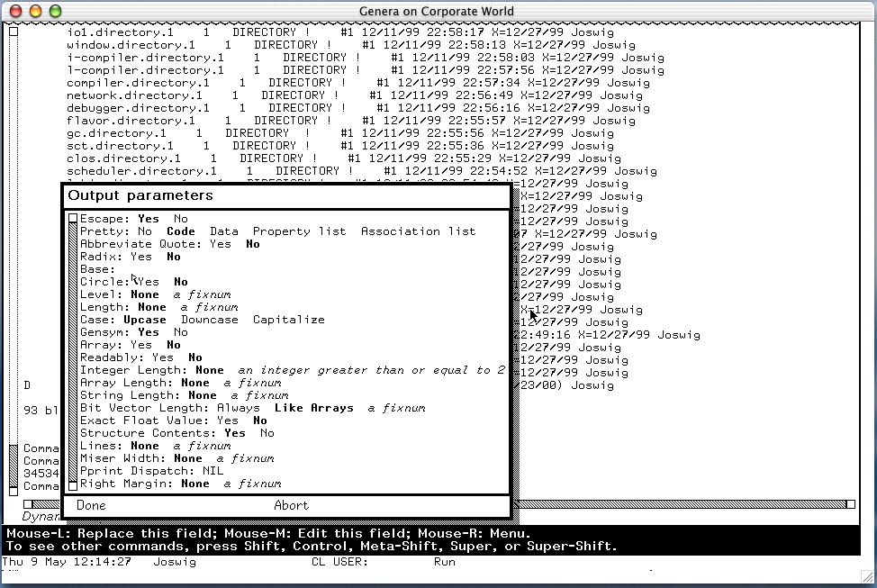
Task: Turn on Circle with Yes
Action: pos(148,282)
